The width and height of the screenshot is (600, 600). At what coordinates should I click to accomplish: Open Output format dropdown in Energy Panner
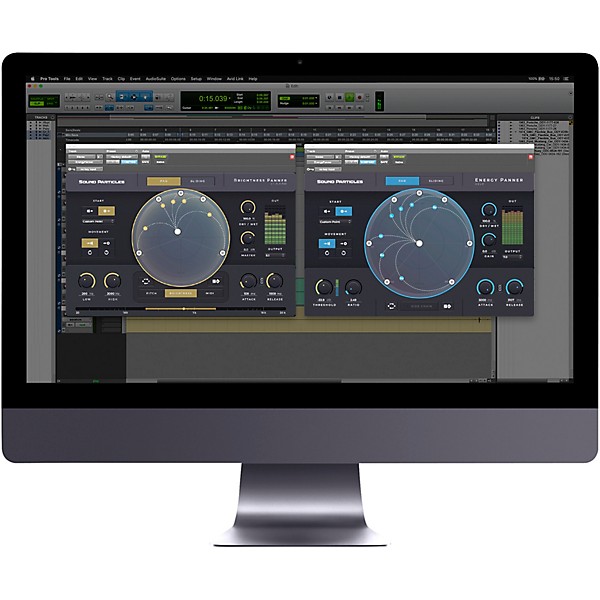512,257
